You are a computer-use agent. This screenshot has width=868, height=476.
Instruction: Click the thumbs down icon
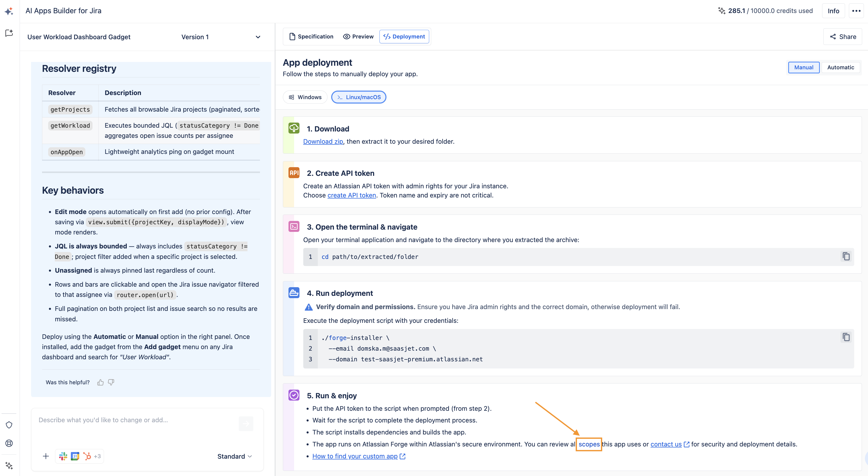tap(111, 382)
